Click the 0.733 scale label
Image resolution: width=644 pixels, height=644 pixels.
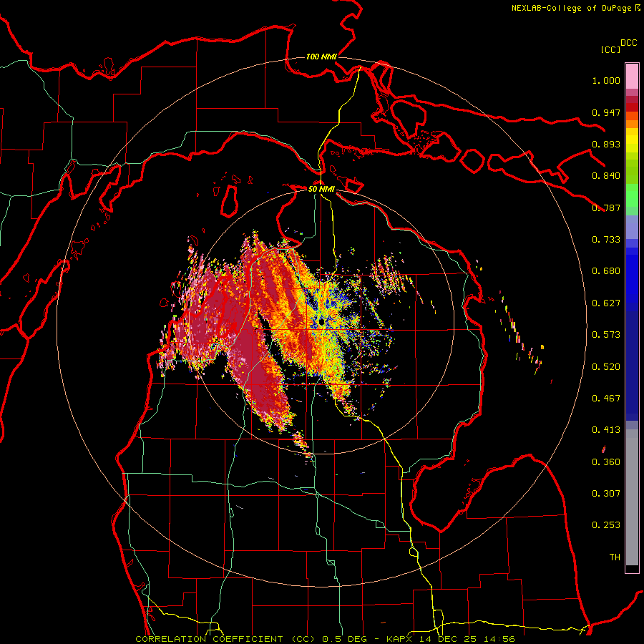click(x=606, y=240)
